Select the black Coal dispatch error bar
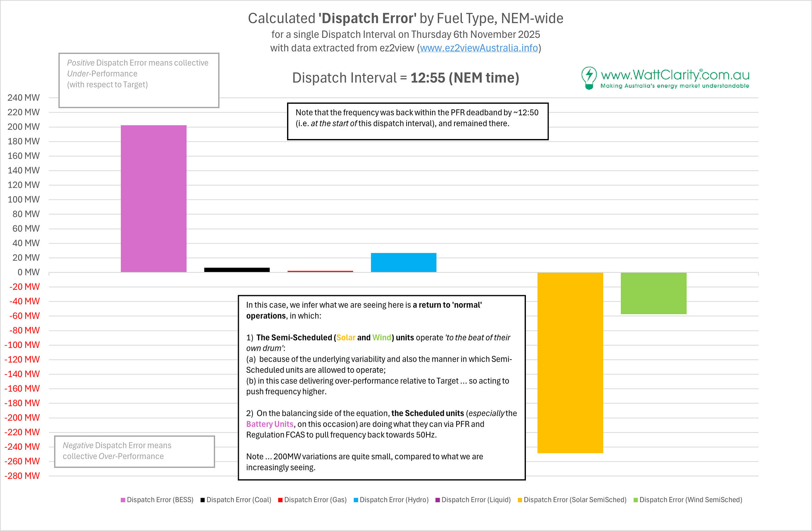The image size is (812, 531). 237,270
